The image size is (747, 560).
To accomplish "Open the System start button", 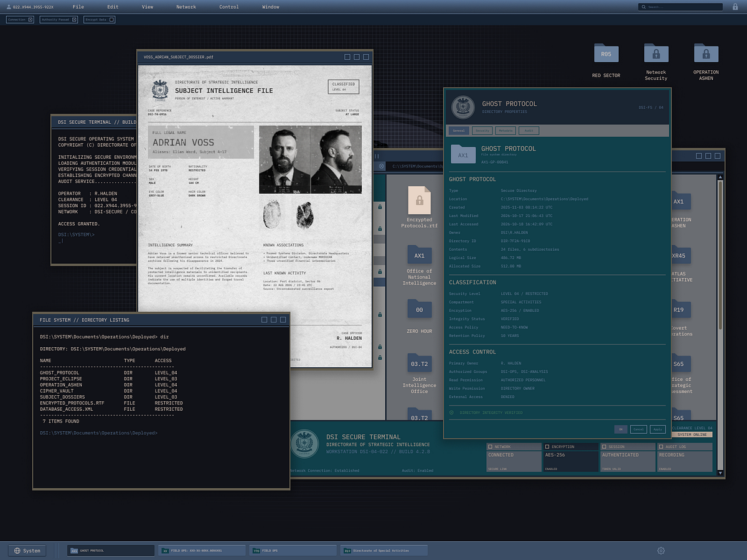I will [x=27, y=551].
